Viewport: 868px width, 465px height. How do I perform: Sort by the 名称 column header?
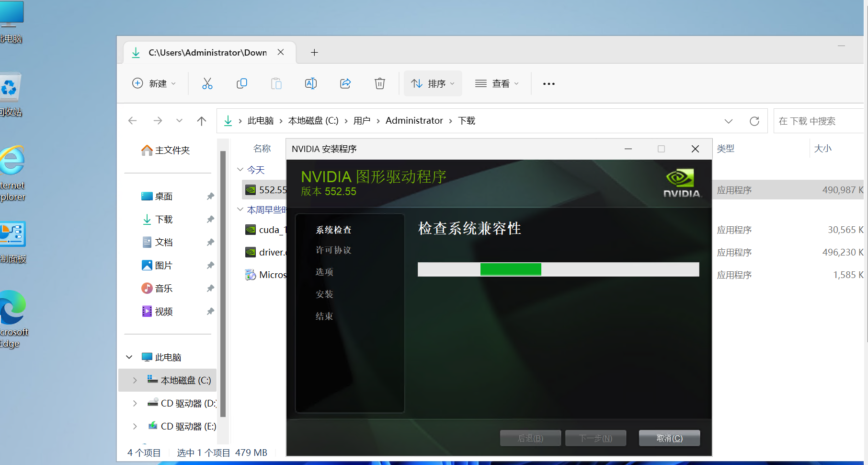click(262, 149)
